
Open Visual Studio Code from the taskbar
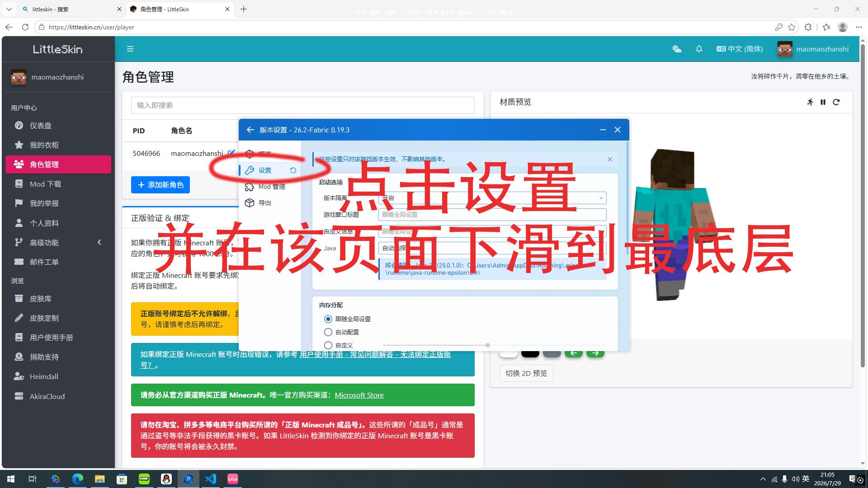211,479
